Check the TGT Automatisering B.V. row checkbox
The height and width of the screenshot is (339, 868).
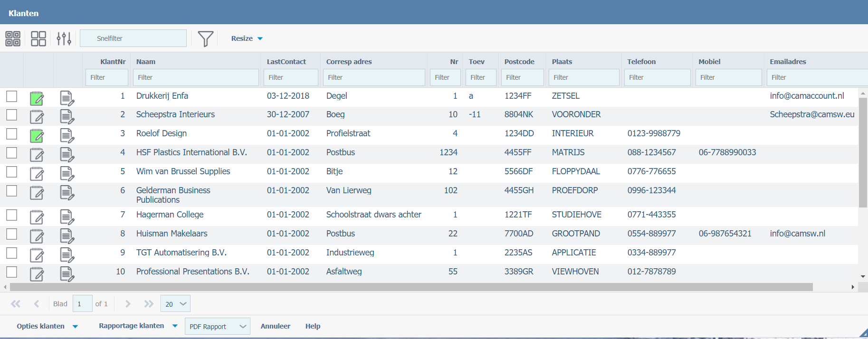pos(12,253)
